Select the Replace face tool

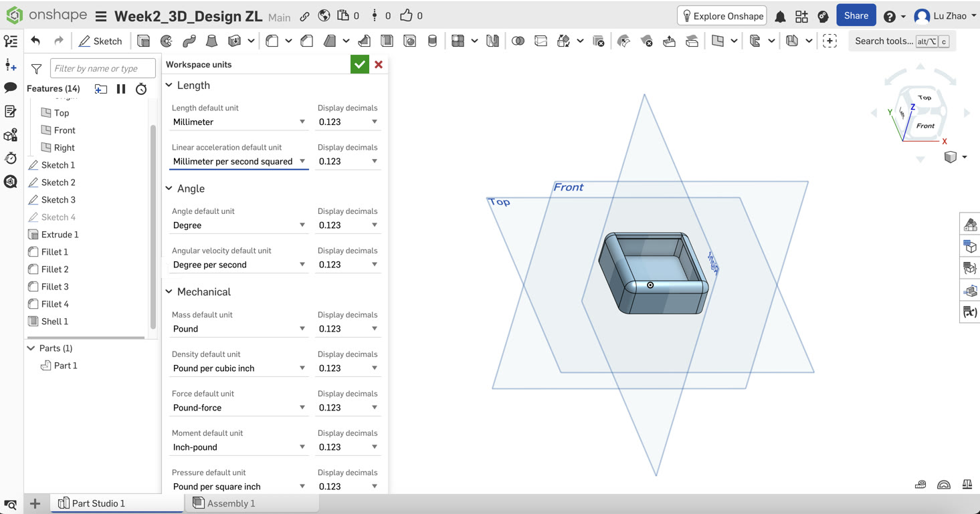692,41
